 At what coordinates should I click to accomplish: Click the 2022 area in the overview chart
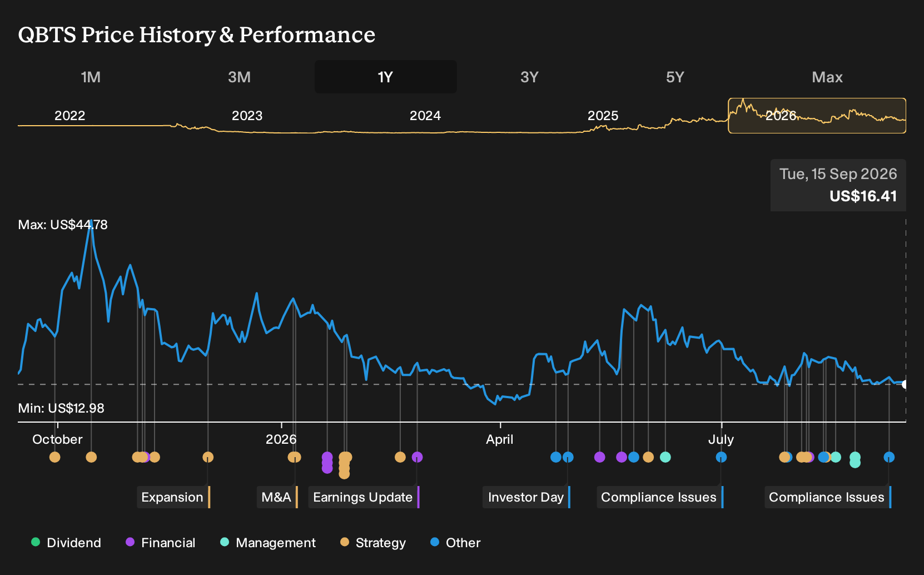coord(69,116)
